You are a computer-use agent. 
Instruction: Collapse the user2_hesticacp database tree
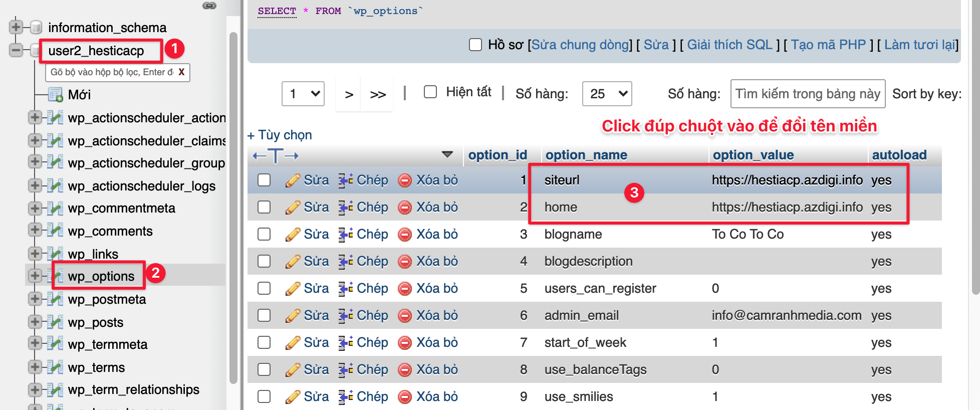click(x=16, y=50)
